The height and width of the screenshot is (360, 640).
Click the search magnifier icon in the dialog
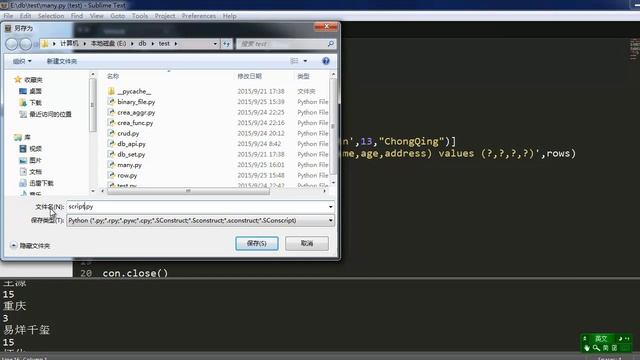331,44
